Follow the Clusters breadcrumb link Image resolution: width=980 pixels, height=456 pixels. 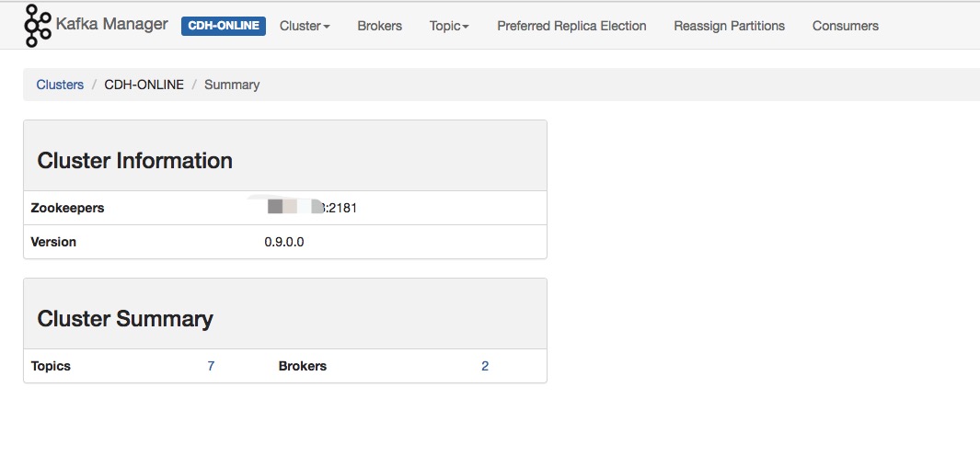tap(60, 85)
